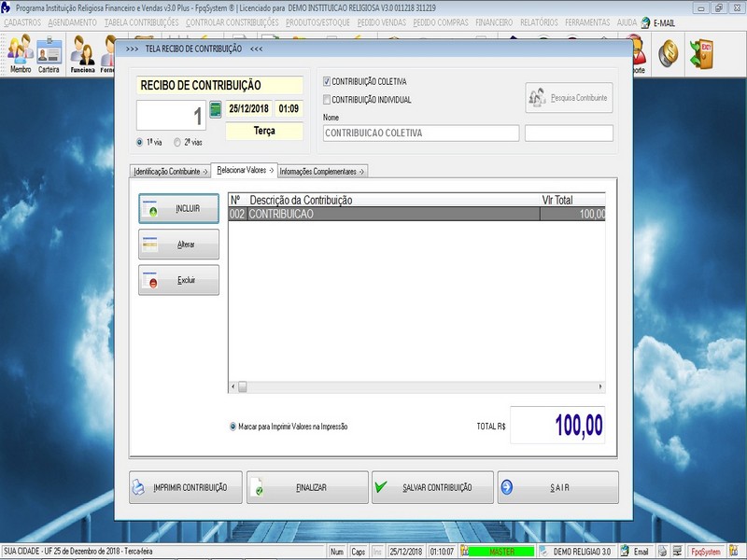
Task: Click the Nome field CONTRIBUICAO COLETIVA
Action: click(x=421, y=133)
